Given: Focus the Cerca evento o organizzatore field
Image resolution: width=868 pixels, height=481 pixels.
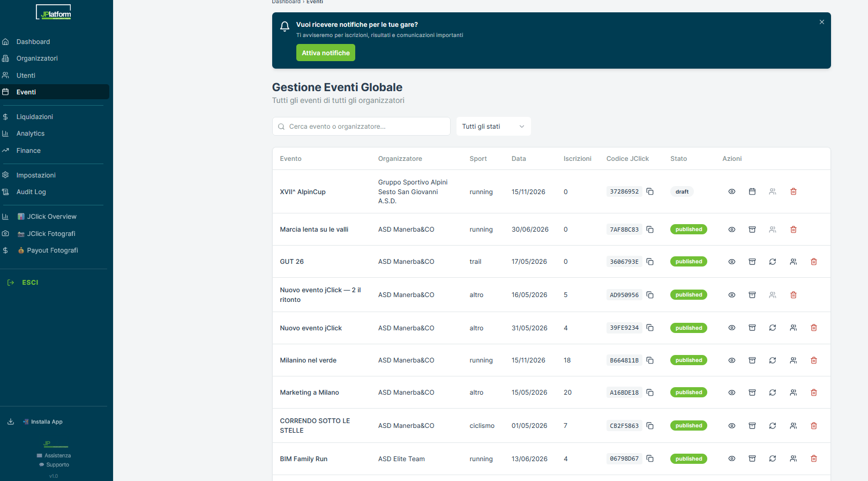Looking at the screenshot, I should pos(361,127).
